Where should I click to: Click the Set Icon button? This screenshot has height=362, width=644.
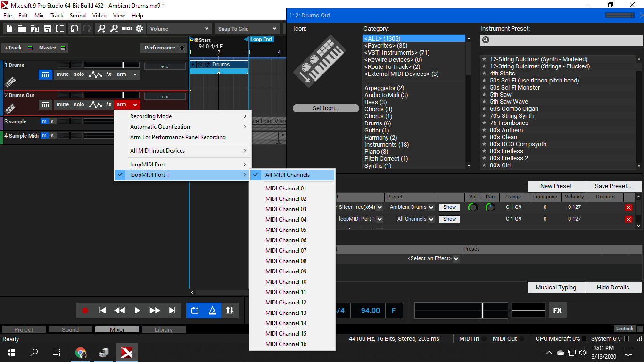pyautogui.click(x=326, y=108)
